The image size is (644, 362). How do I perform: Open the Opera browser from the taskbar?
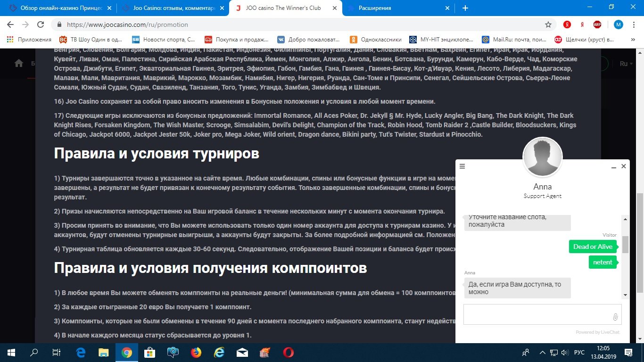pyautogui.click(x=289, y=352)
